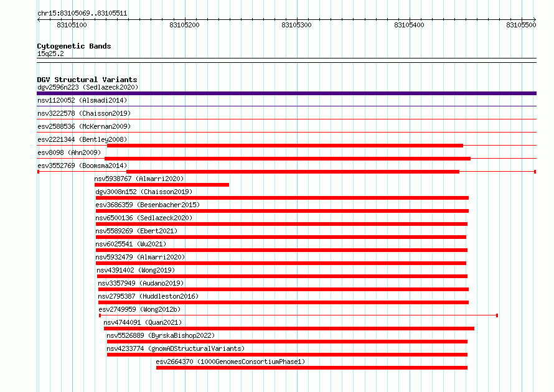Click the dgv2596n223 (Sedlazeck2020) variant label
The image size is (554, 392).
tap(88, 87)
